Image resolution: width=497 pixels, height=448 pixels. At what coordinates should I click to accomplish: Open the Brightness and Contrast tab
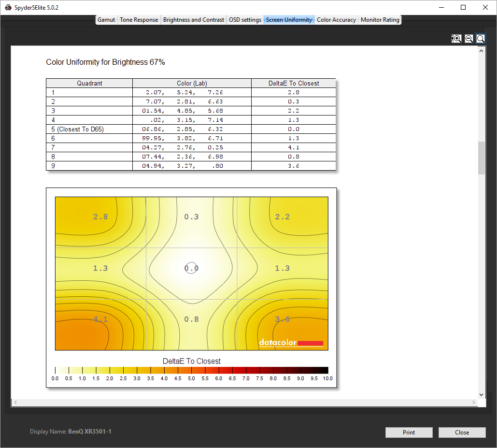[x=193, y=20]
